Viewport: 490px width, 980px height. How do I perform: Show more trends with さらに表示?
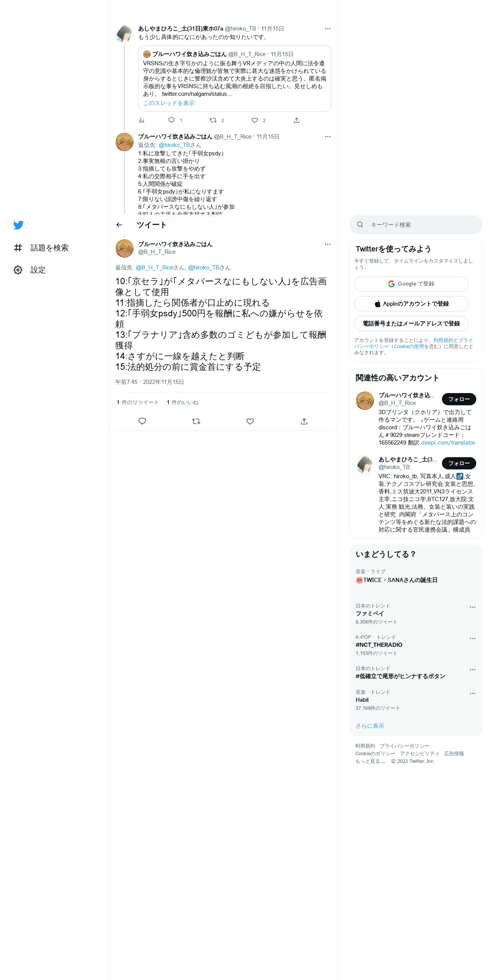pos(370,726)
